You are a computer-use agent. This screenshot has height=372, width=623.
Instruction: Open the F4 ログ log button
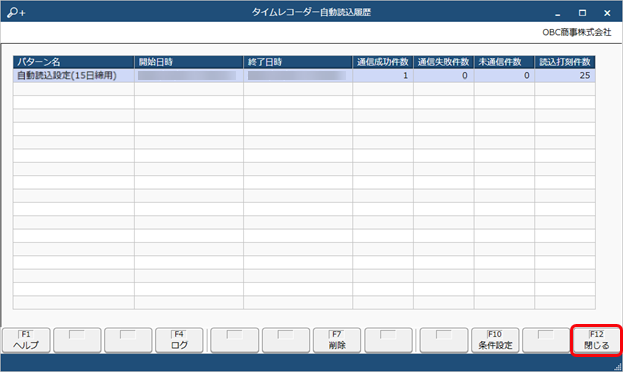pos(179,340)
